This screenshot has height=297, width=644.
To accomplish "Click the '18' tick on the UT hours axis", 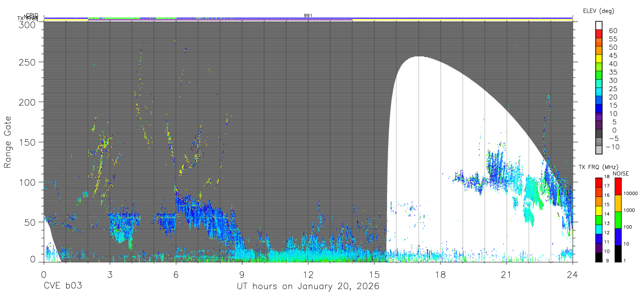I will click(x=441, y=274).
